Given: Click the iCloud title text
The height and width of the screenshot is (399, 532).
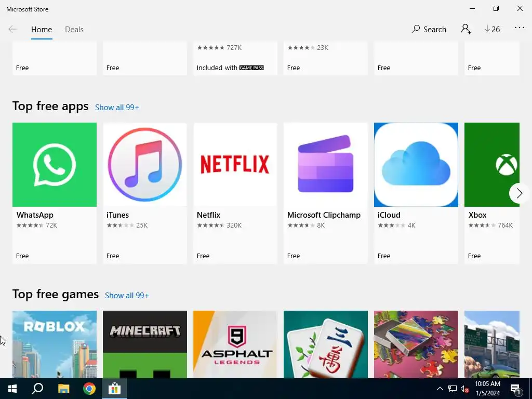Looking at the screenshot, I should click(x=389, y=215).
